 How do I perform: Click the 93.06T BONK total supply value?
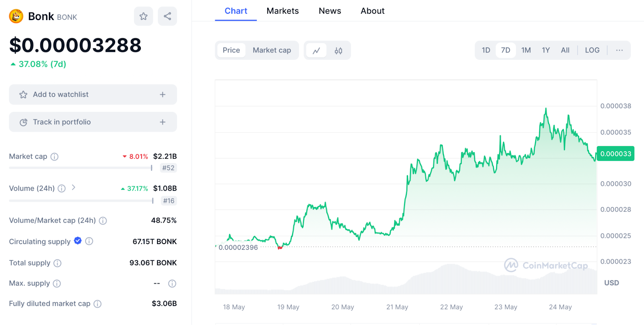(x=153, y=263)
